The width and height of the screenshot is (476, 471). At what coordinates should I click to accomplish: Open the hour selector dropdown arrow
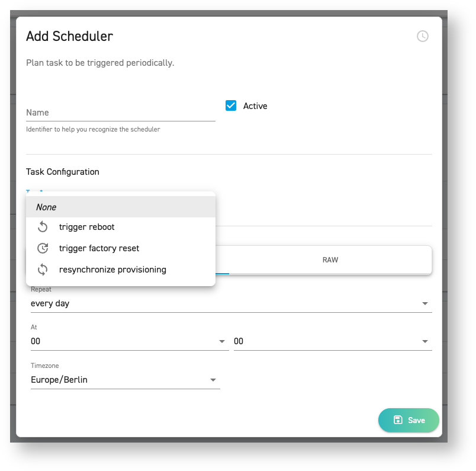(222, 341)
